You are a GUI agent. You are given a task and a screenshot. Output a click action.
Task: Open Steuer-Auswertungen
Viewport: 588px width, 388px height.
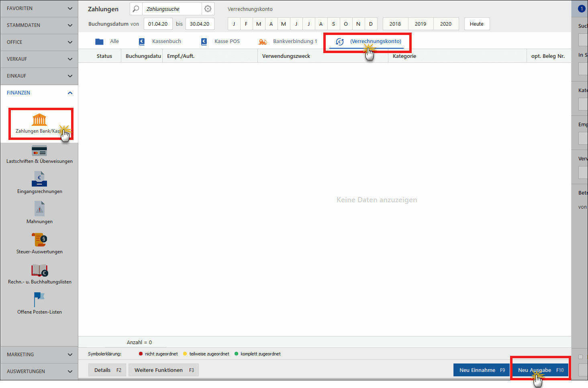tap(39, 244)
